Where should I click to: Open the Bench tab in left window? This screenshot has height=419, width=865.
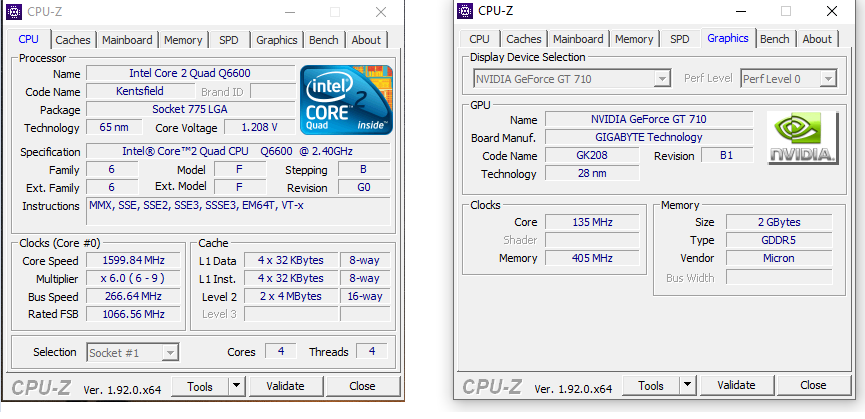(x=324, y=40)
